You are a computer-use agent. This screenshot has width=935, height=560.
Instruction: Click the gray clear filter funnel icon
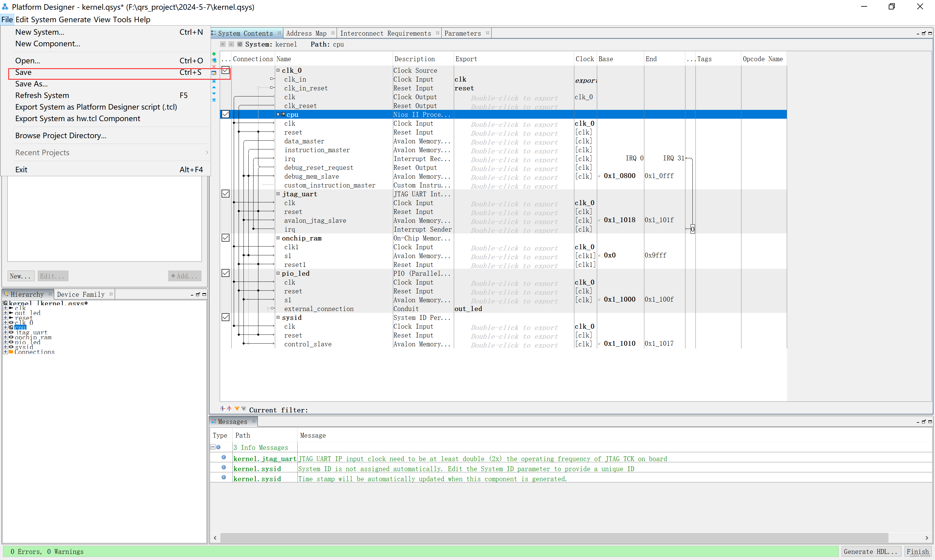tap(244, 409)
